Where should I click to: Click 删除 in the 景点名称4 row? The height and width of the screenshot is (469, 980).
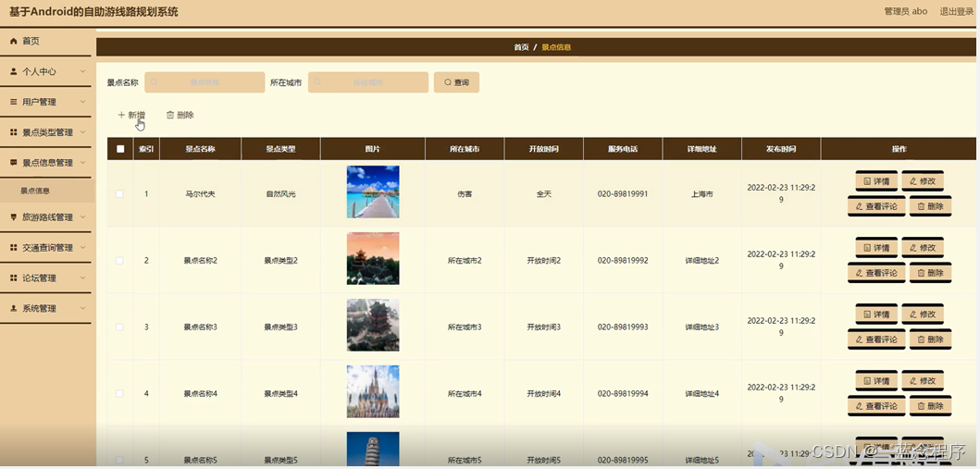tap(931, 406)
